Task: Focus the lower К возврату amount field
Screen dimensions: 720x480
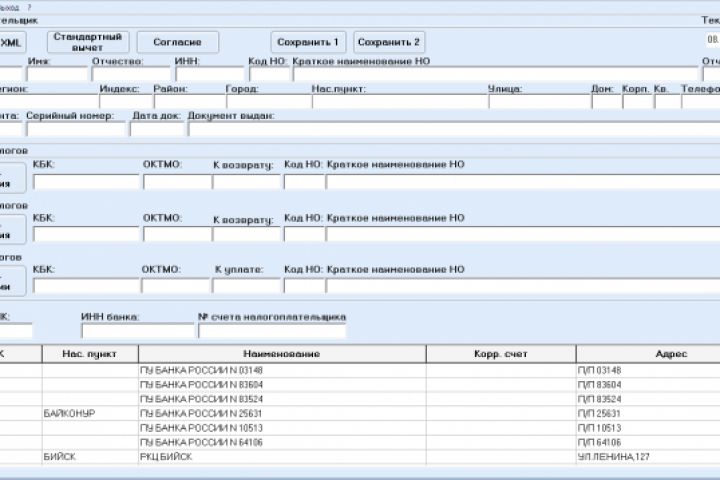Action: coord(246,234)
